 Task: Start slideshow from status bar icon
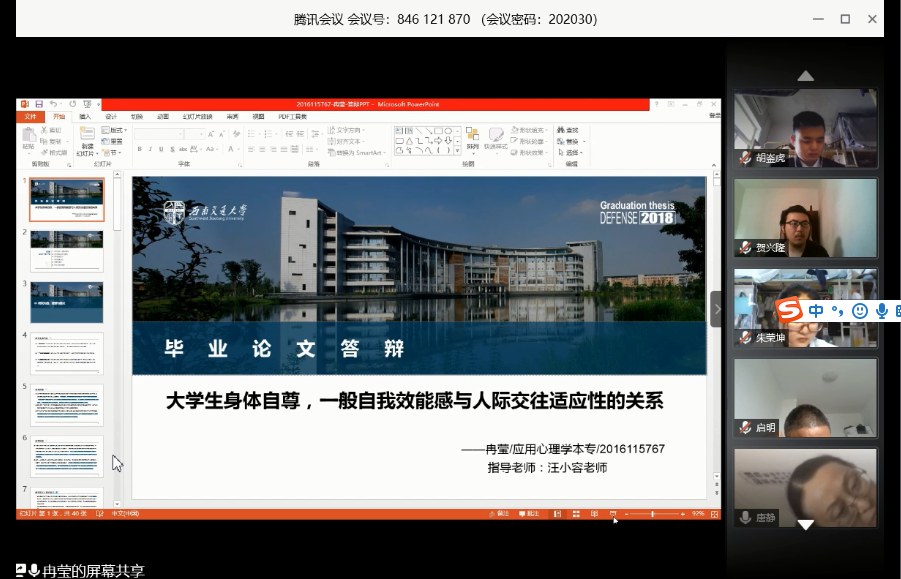(612, 514)
